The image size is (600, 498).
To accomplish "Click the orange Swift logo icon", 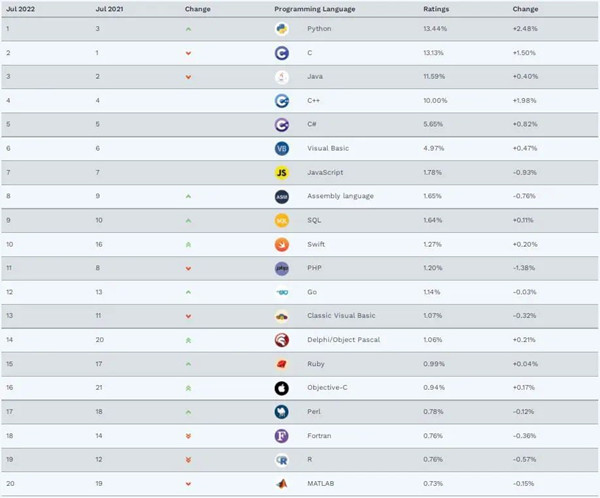I will pyautogui.click(x=282, y=244).
